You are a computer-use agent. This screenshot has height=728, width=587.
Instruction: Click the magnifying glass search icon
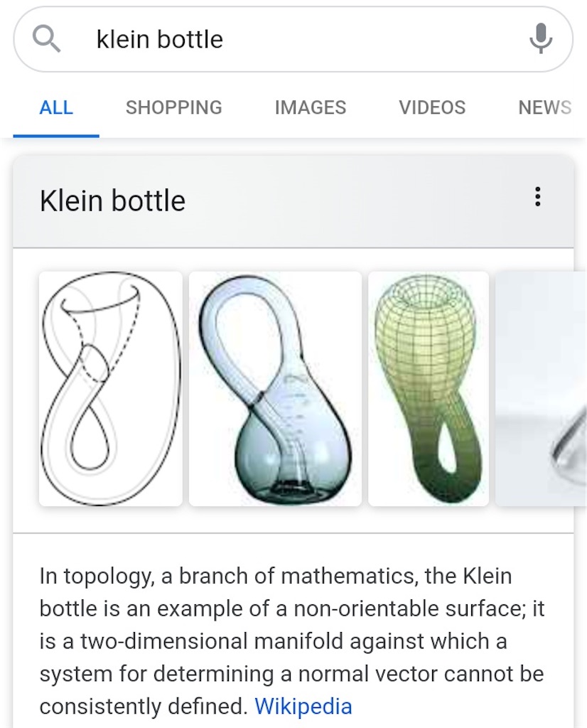46,39
